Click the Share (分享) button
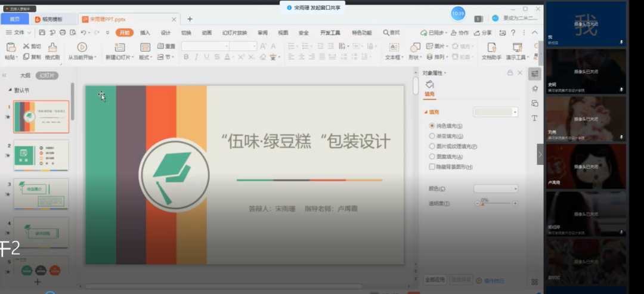 484,33
